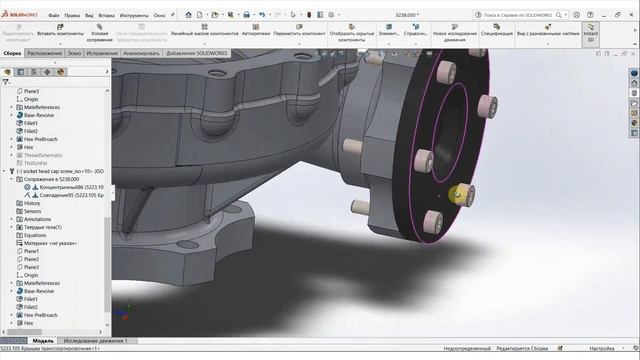This screenshot has width=640, height=360.
Task: Open dropdown under Вид с разнесенными частями
Action: 548,44
